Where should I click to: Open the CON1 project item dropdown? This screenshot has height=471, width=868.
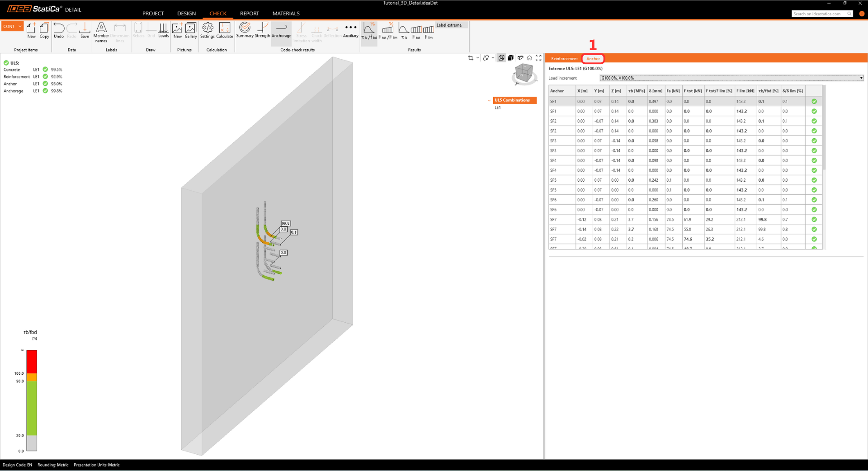click(x=20, y=26)
